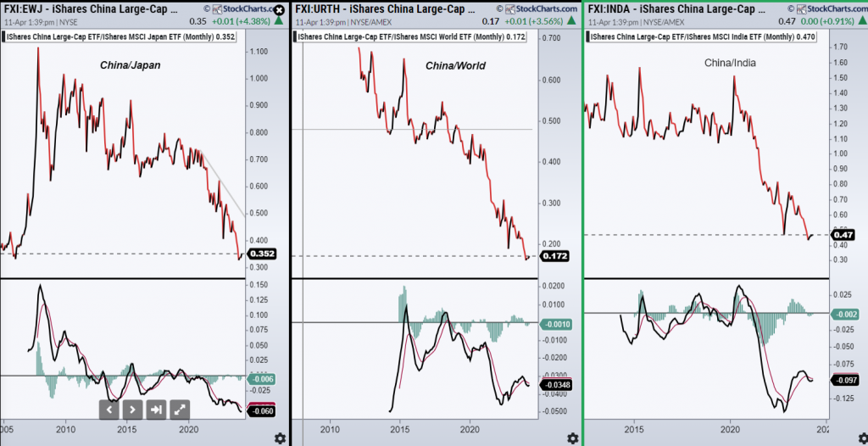The width and height of the screenshot is (868, 446).
Task: Click the China/India annotation label
Action: pos(730,63)
